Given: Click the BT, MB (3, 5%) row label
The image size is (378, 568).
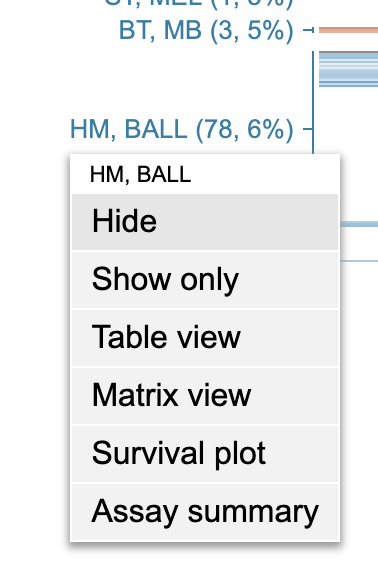Looking at the screenshot, I should coord(206,30).
